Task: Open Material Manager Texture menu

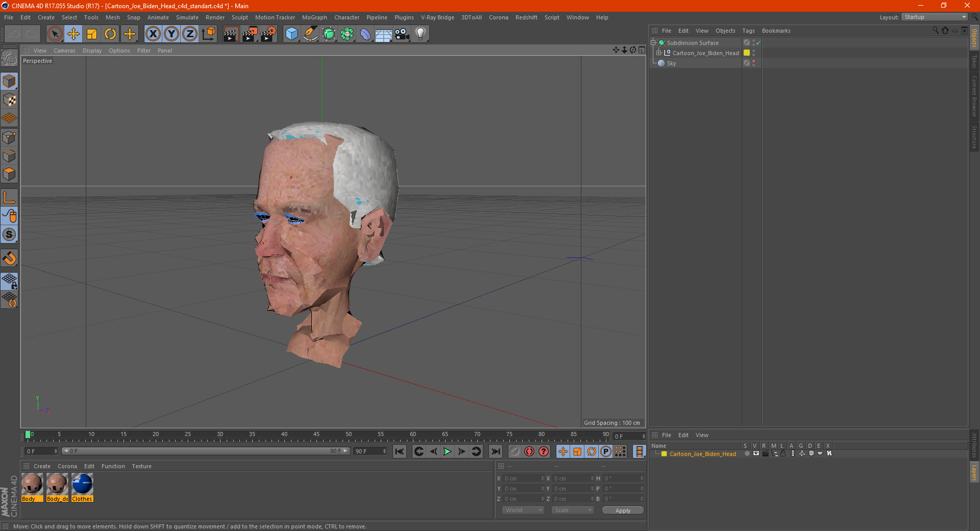Action: pyautogui.click(x=141, y=466)
